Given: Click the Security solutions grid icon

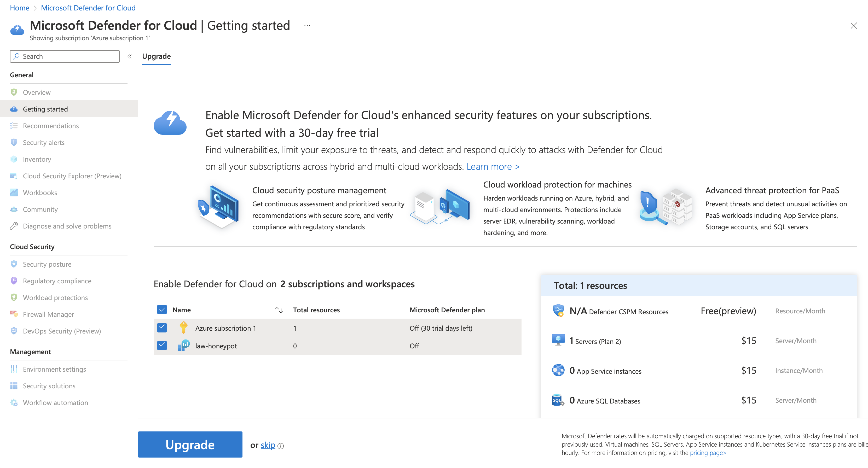Looking at the screenshot, I should click(x=14, y=386).
